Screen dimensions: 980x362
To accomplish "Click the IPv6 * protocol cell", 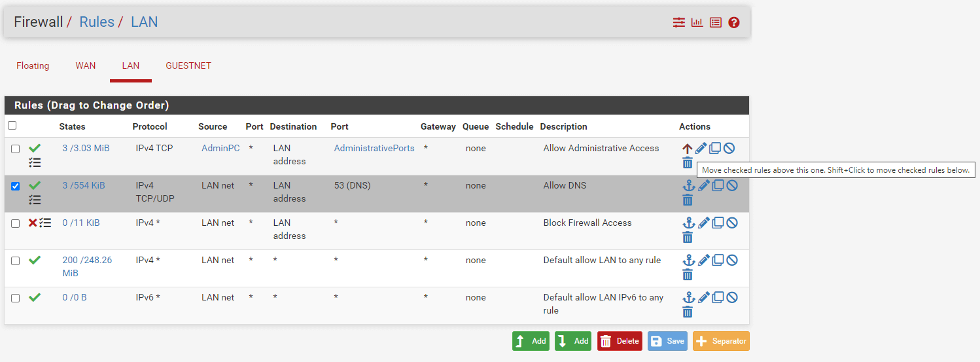I will [148, 298].
